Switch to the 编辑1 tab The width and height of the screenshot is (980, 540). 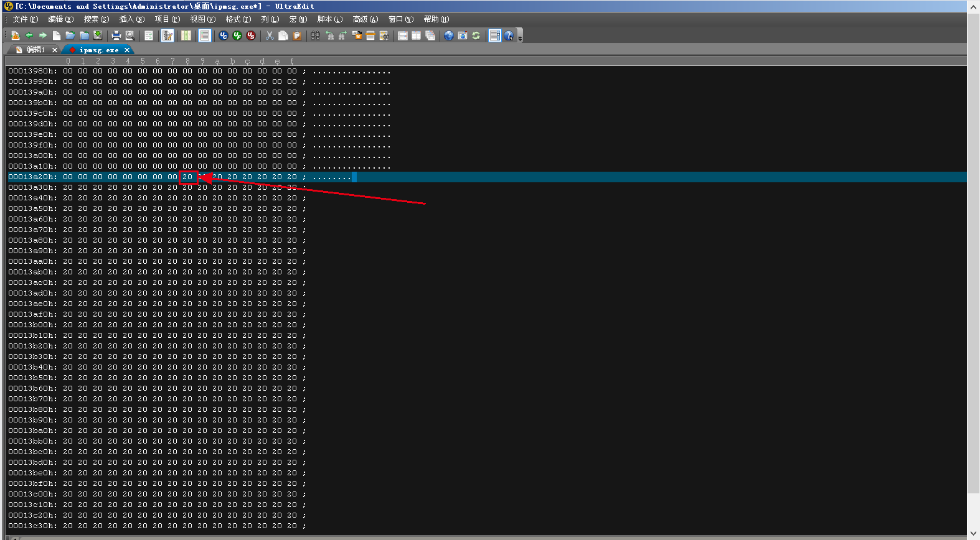[35, 50]
